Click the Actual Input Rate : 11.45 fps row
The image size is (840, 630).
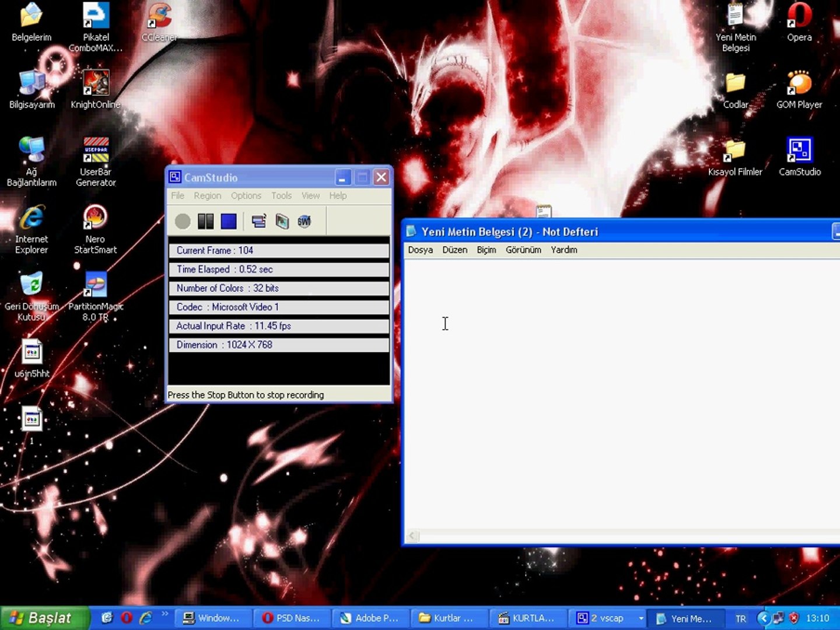[279, 325]
